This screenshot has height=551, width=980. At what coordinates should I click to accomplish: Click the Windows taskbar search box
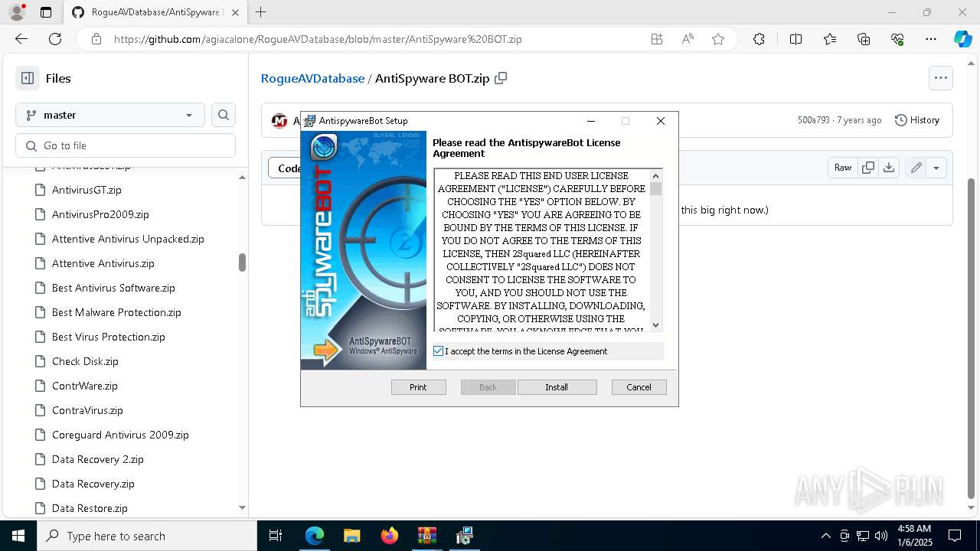click(x=147, y=536)
